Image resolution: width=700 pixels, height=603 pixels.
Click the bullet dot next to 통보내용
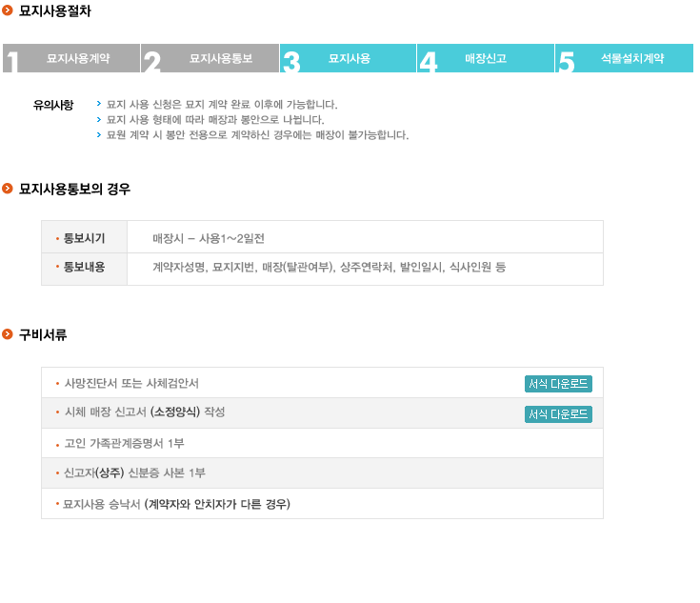[57, 268]
